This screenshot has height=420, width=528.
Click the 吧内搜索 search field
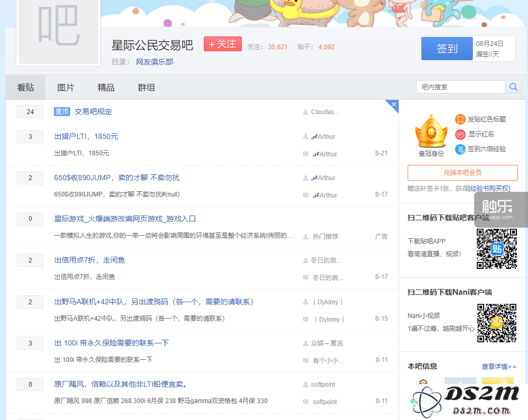pyautogui.click(x=460, y=87)
